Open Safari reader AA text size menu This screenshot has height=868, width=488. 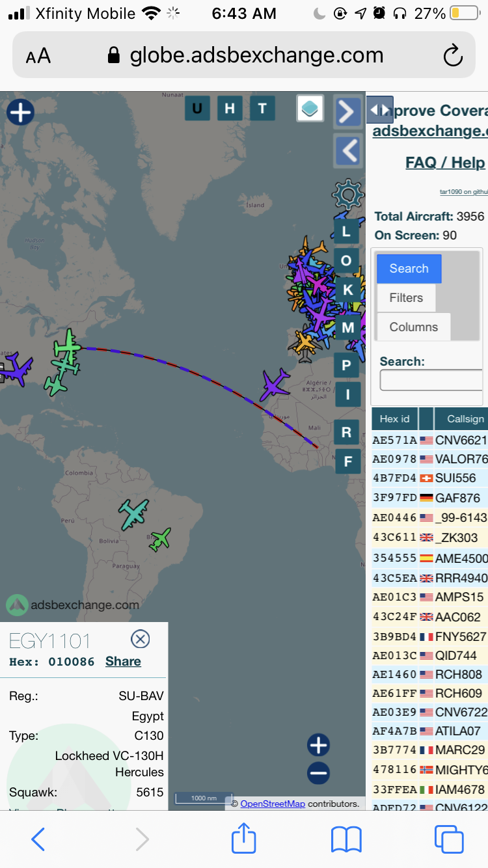click(x=38, y=56)
